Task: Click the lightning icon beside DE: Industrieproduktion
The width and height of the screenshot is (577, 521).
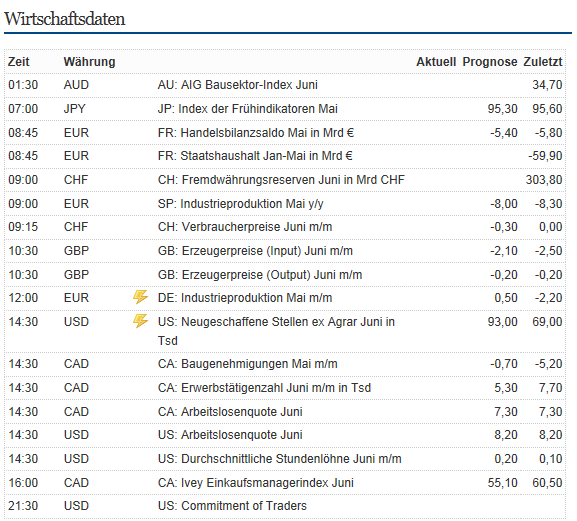Action: coord(140,297)
